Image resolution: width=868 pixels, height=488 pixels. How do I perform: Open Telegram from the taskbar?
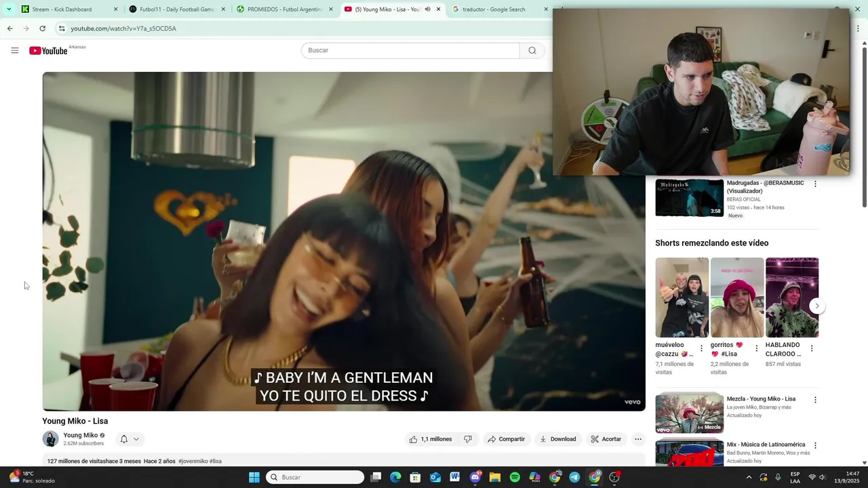point(574,477)
